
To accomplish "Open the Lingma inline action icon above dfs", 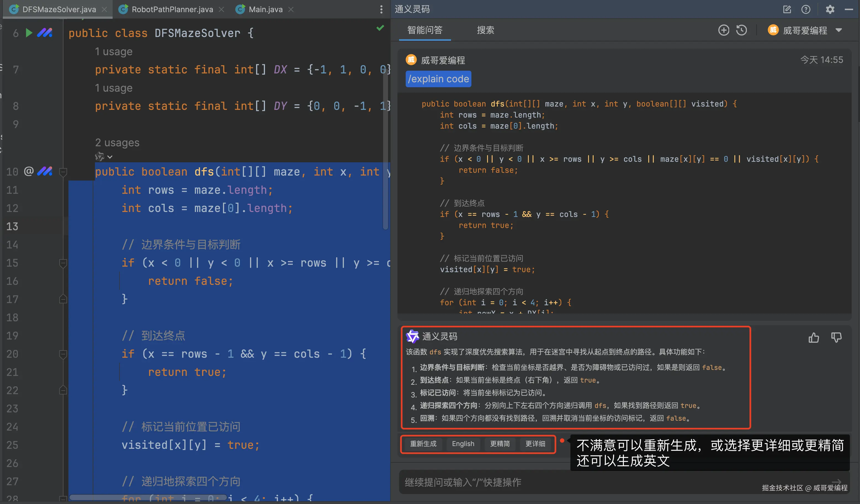I will [99, 157].
